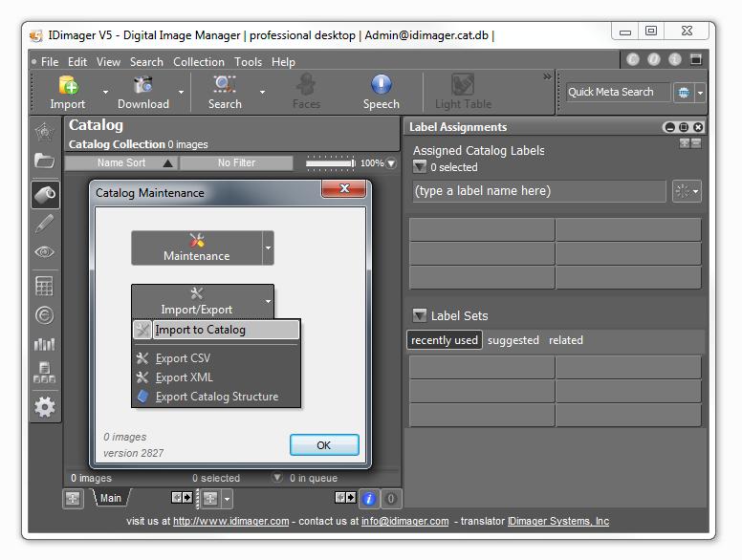Click the eye preview sidebar icon
Image resolution: width=742 pixels, height=560 pixels.
45,252
